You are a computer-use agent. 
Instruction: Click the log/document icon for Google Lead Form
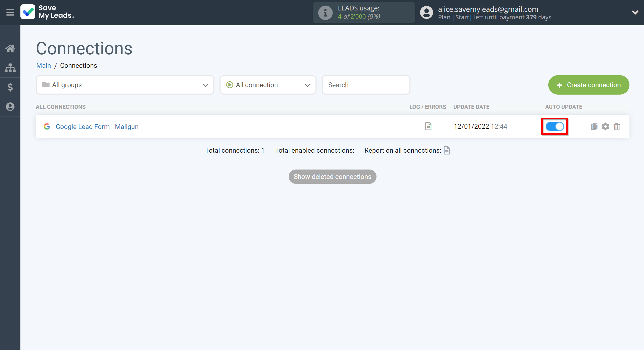428,126
